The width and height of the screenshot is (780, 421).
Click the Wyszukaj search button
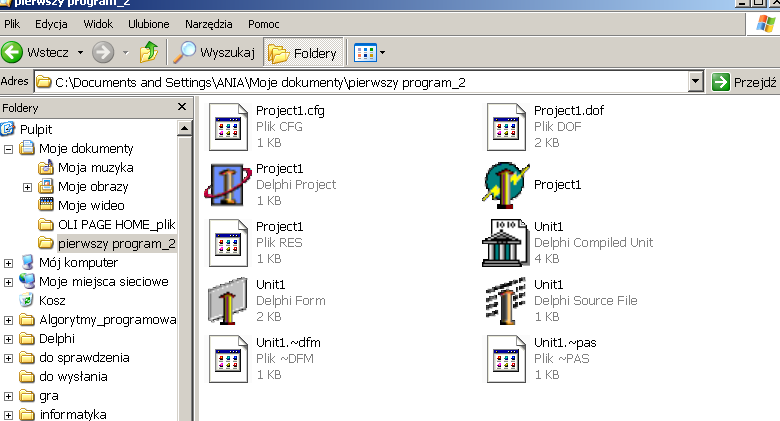[x=214, y=52]
